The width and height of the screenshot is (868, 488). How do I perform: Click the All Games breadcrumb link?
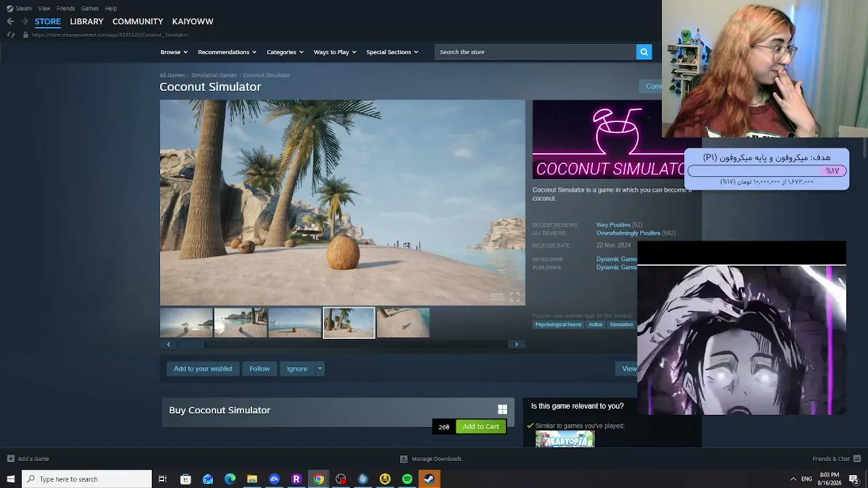point(172,75)
